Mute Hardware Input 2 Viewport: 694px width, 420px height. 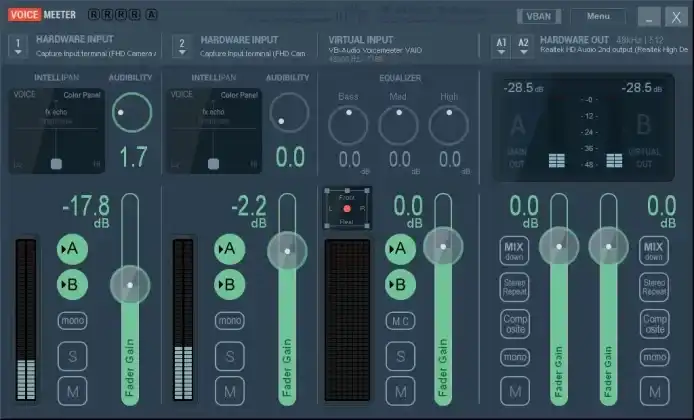click(229, 391)
